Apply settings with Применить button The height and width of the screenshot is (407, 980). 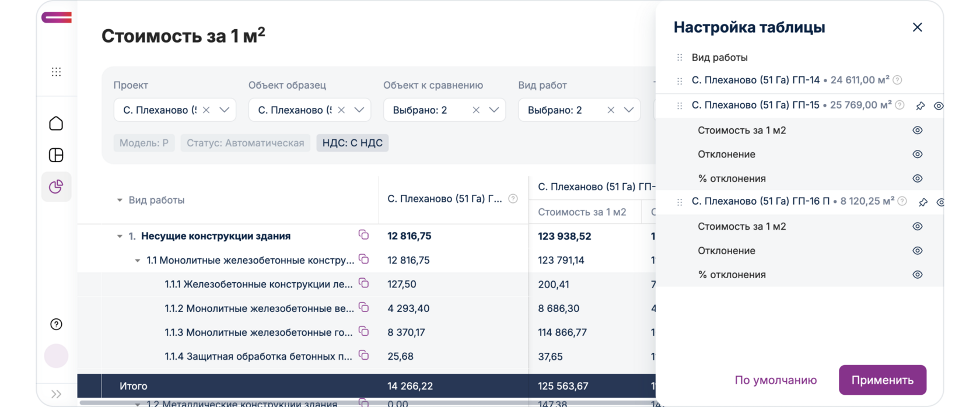pos(883,380)
